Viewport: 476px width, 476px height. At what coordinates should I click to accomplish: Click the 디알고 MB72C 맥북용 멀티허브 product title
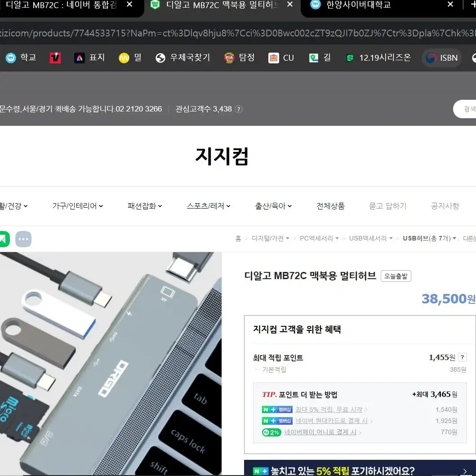(310, 276)
